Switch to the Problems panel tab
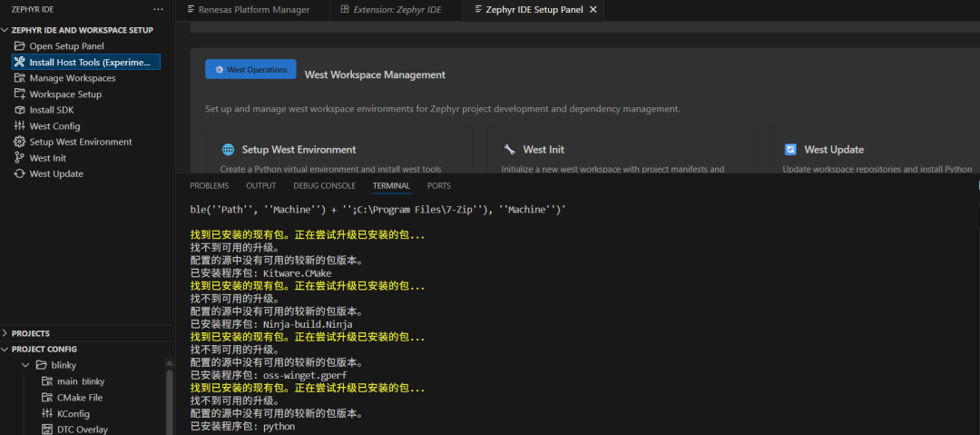This screenshot has height=435, width=980. tap(209, 186)
